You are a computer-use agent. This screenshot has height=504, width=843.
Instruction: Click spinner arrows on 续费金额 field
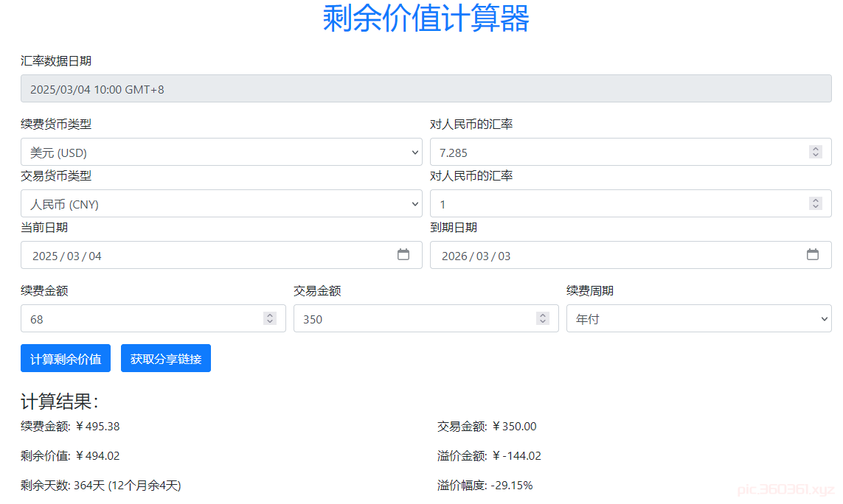point(270,318)
